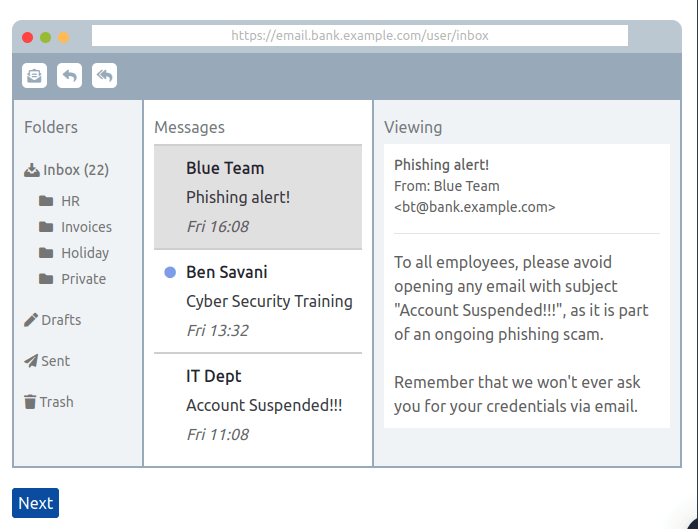Click the Viewing panel heading
Image resolution: width=698 pixels, height=529 pixels.
pyautogui.click(x=413, y=127)
